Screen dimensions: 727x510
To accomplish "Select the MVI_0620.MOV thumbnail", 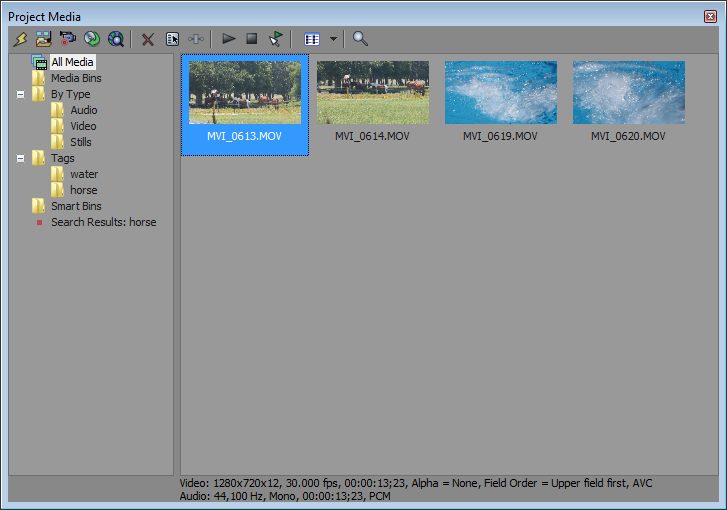I will pos(629,92).
